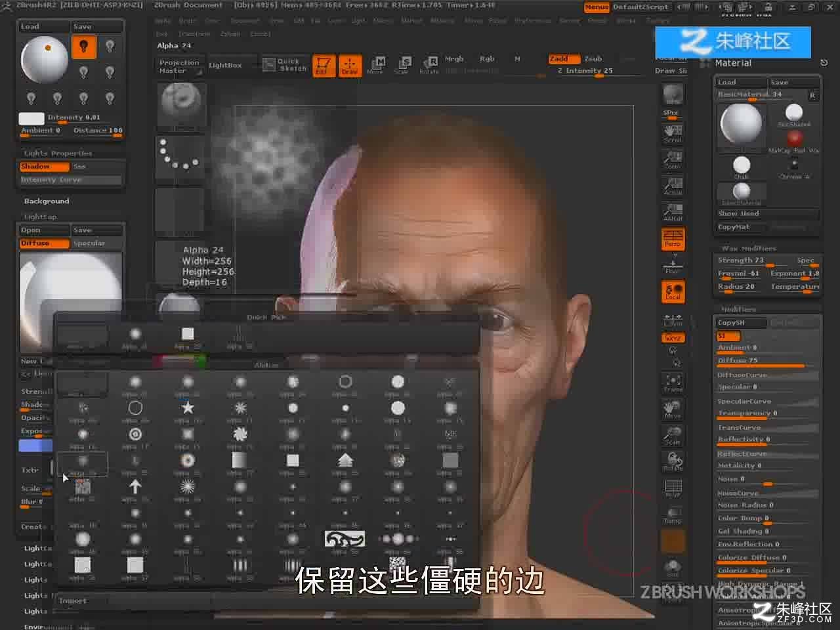Screen dimensions: 840x630
Task: Click the Scroll document icon
Action: (673, 133)
